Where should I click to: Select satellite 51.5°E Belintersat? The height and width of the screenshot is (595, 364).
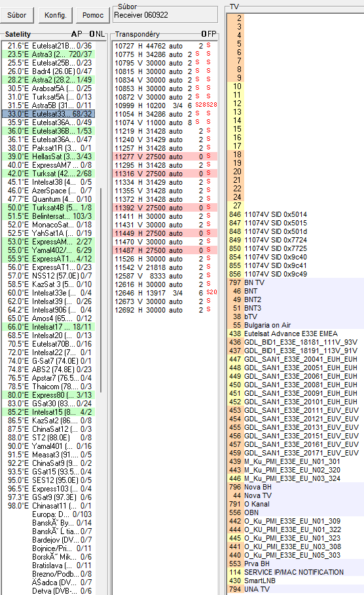click(49, 216)
